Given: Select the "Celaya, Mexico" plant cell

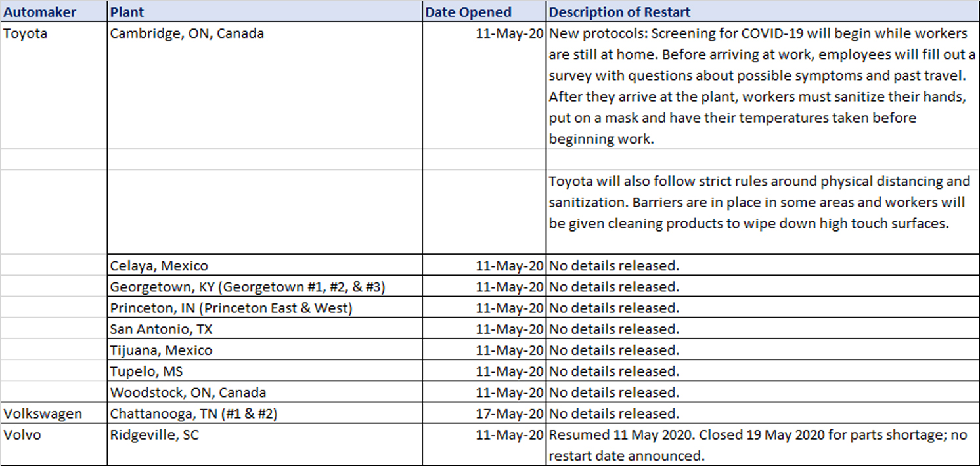Looking at the screenshot, I should point(159,266).
